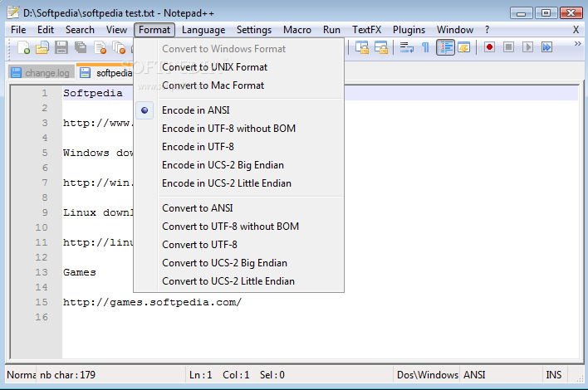Click the word Softpedia on line 1
Screen dimensions: 588x390
pos(93,93)
